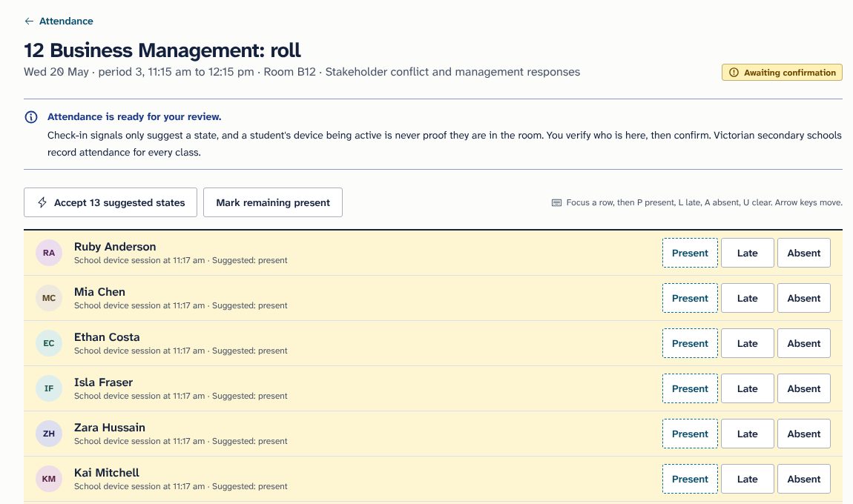The height and width of the screenshot is (504, 853).
Task: Mark Ruby Anderson as Late
Action: [748, 253]
